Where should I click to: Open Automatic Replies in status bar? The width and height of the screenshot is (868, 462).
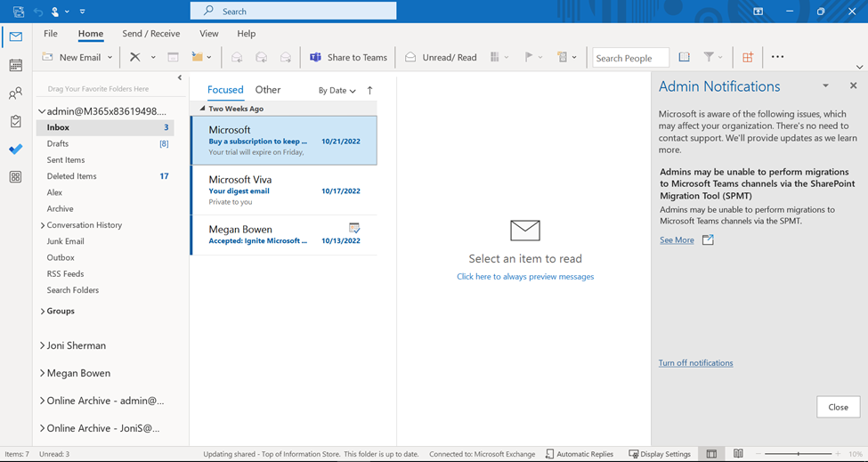click(580, 454)
